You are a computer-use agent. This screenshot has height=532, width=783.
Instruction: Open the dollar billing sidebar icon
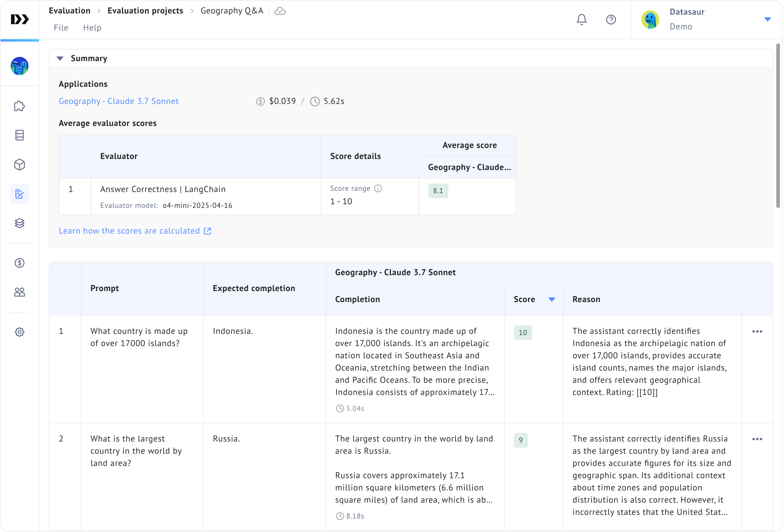pyautogui.click(x=20, y=263)
